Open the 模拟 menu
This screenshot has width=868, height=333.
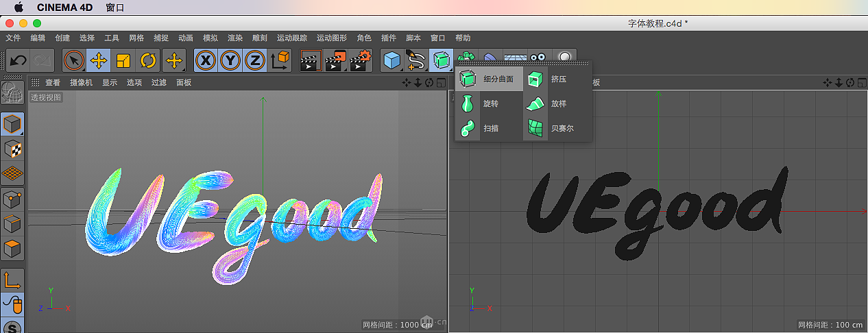pyautogui.click(x=210, y=38)
